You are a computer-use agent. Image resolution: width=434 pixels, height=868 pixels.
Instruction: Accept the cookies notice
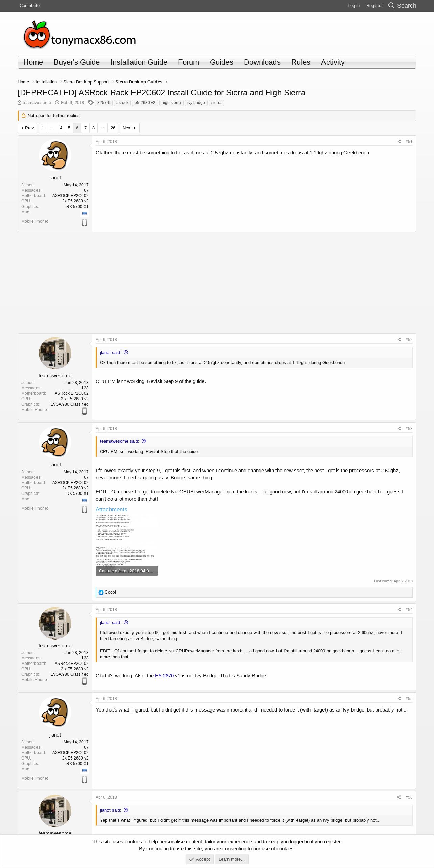coord(199,859)
